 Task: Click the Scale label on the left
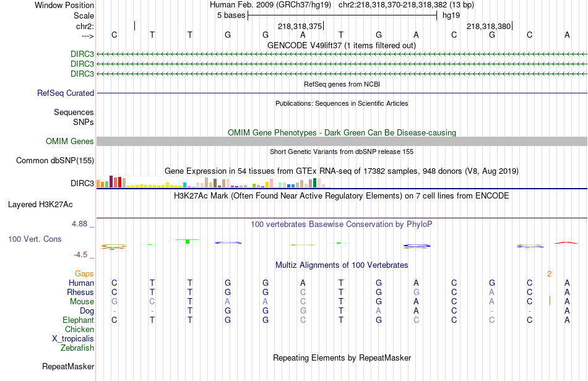click(x=84, y=15)
